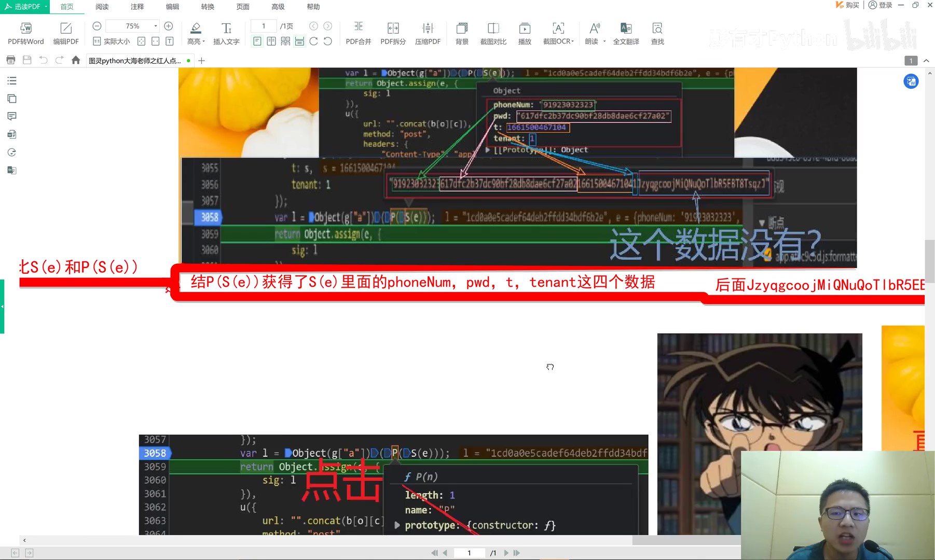
Task: Open the PDF合并 merge tool
Action: click(x=359, y=34)
